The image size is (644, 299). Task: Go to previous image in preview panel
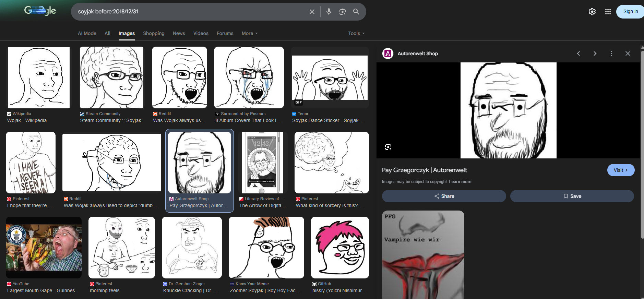click(579, 53)
